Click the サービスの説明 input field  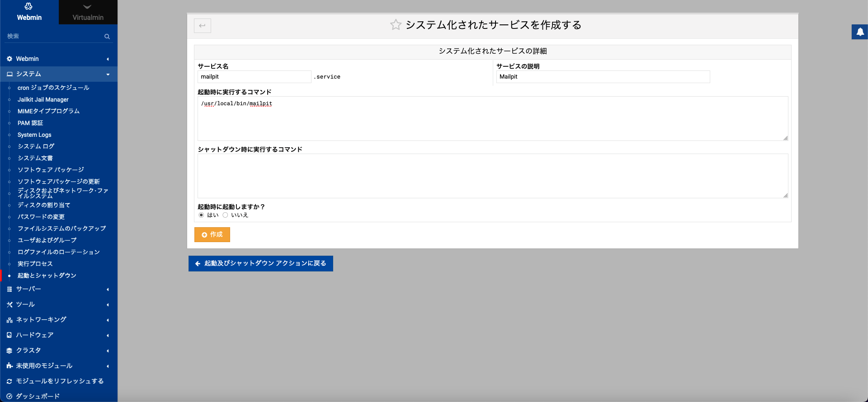(603, 77)
